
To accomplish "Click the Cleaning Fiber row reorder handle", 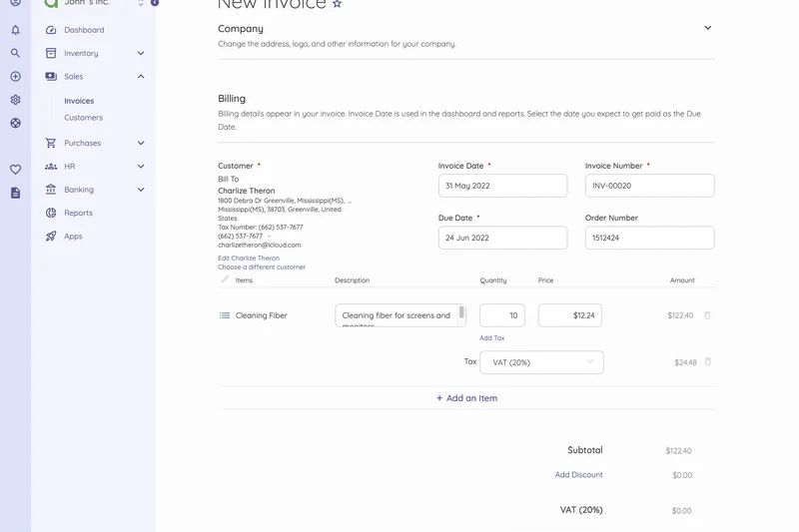I will coord(225,315).
